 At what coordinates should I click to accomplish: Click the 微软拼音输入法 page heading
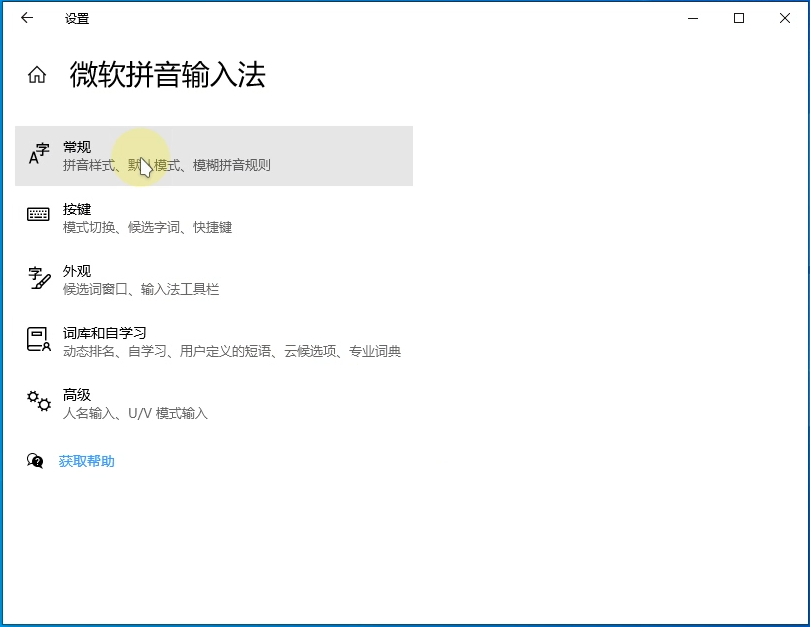[x=167, y=75]
